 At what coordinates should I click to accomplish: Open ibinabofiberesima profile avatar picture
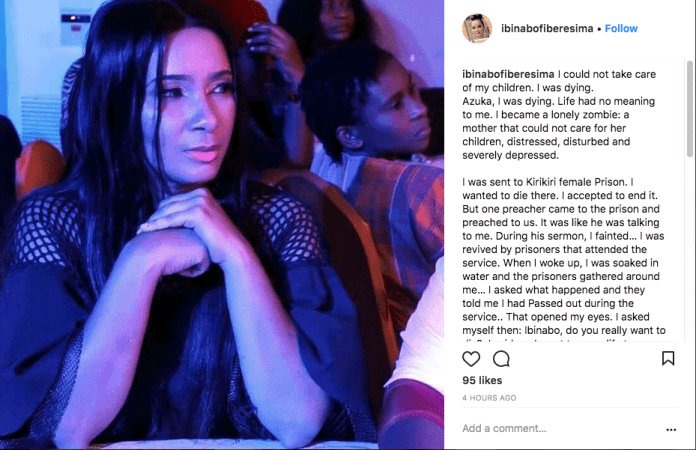[x=477, y=28]
